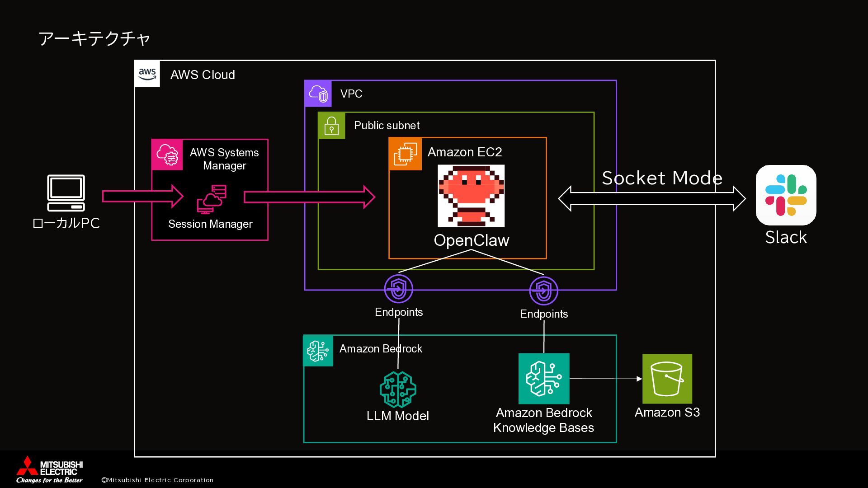
Task: Click the Bedrock Knowledge Bases icon
Action: tap(543, 379)
